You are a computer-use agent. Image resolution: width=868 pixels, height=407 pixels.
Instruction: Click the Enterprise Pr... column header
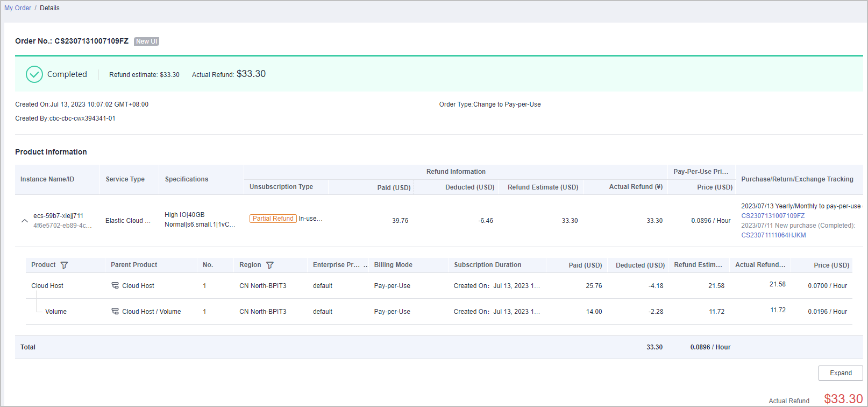click(337, 265)
